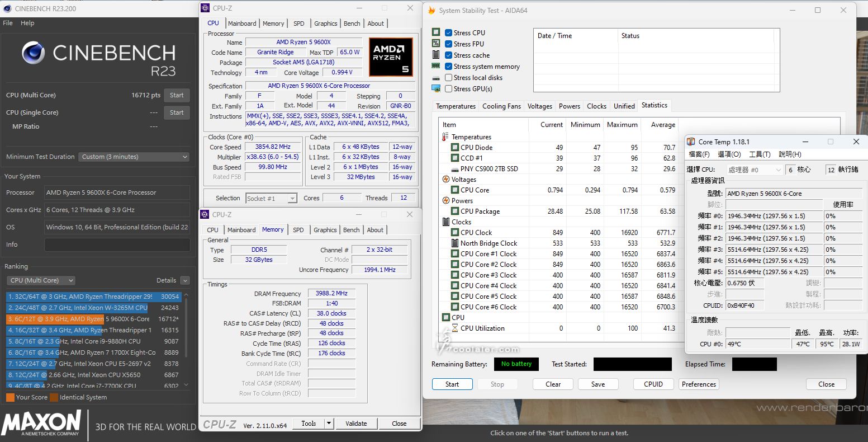Click the CPU Diode sensor icon
Image resolution: width=868 pixels, height=442 pixels.
tap(455, 148)
